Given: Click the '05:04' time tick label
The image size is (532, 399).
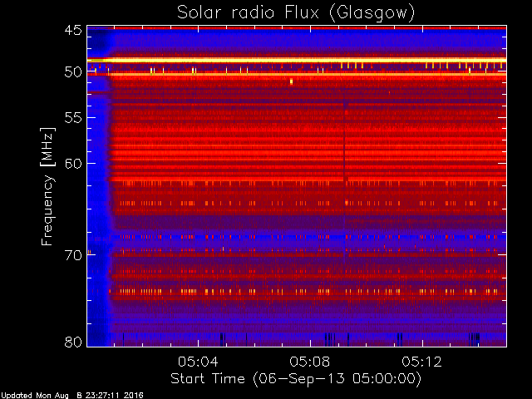Looking at the screenshot, I should [x=198, y=362].
